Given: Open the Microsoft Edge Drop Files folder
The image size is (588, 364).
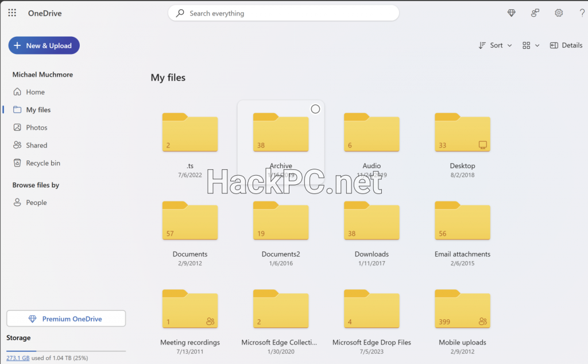Looking at the screenshot, I should (372, 309).
